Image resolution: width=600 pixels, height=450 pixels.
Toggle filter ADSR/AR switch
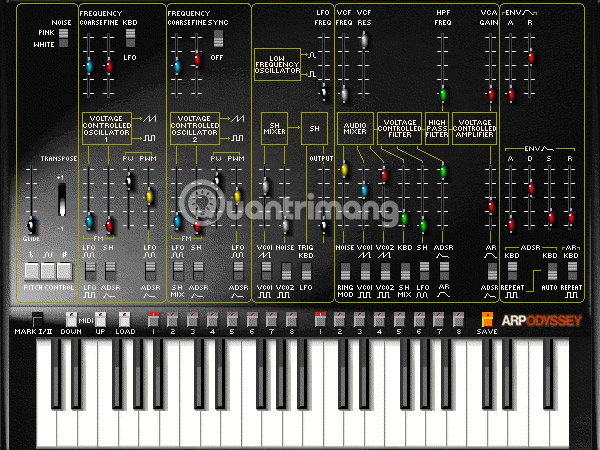(444, 271)
